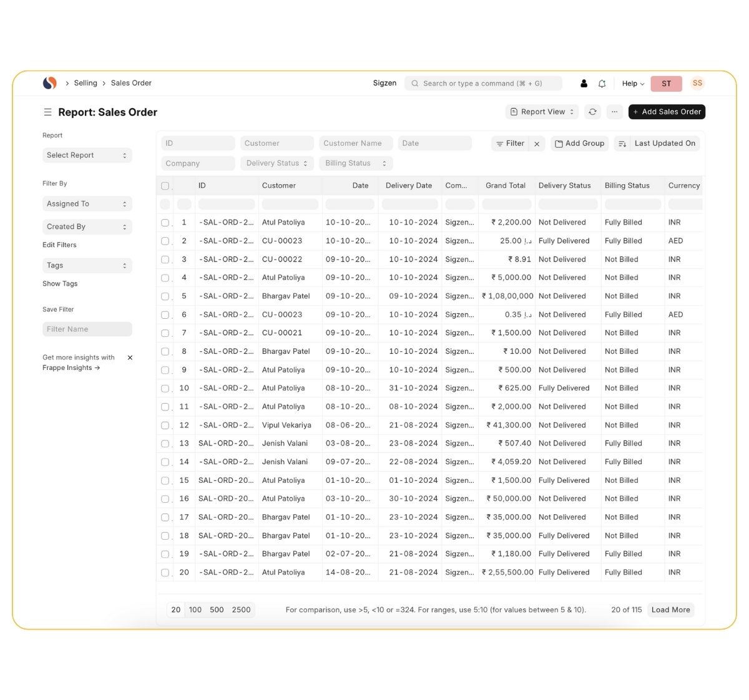Open the Report View switcher
Image resolution: width=749 pixels, height=700 pixels.
coord(542,112)
